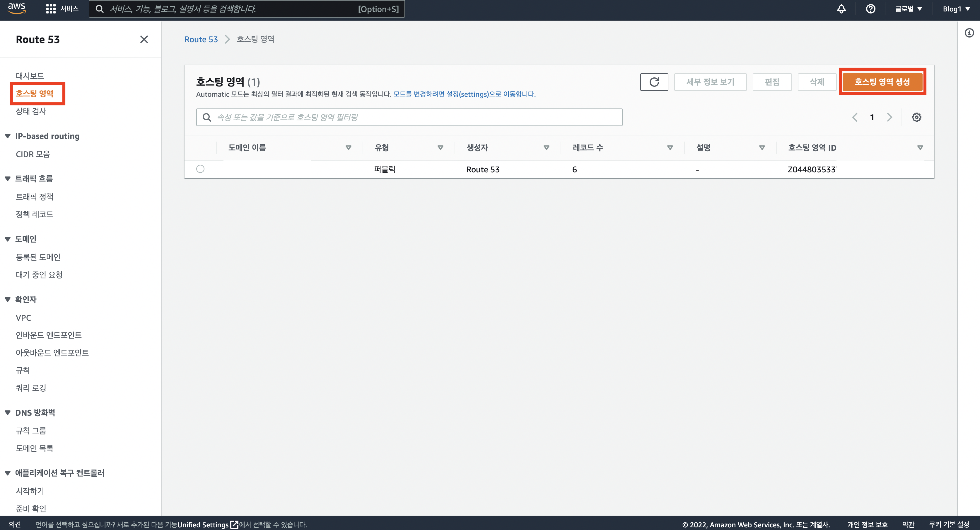Open the services grid menu icon

[51, 9]
